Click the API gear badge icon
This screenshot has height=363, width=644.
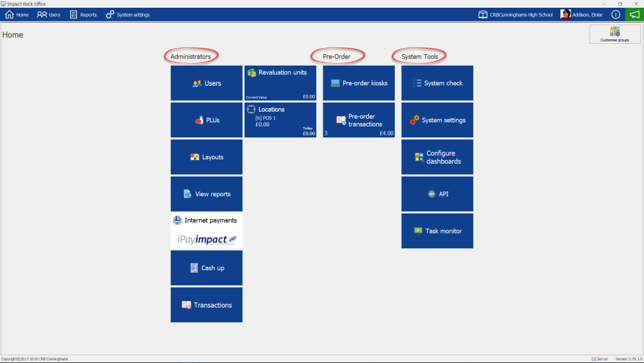click(x=431, y=194)
